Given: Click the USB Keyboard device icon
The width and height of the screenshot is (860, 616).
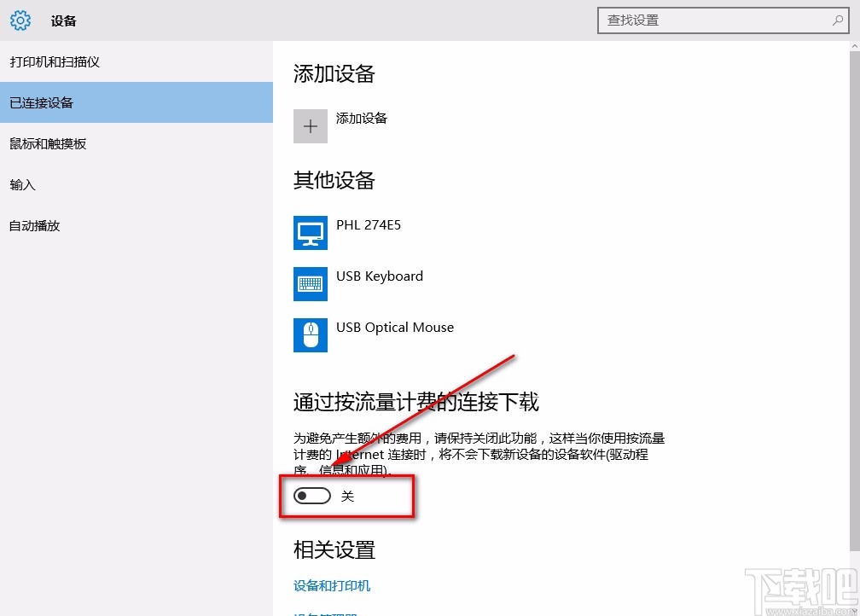Looking at the screenshot, I should pyautogui.click(x=310, y=284).
